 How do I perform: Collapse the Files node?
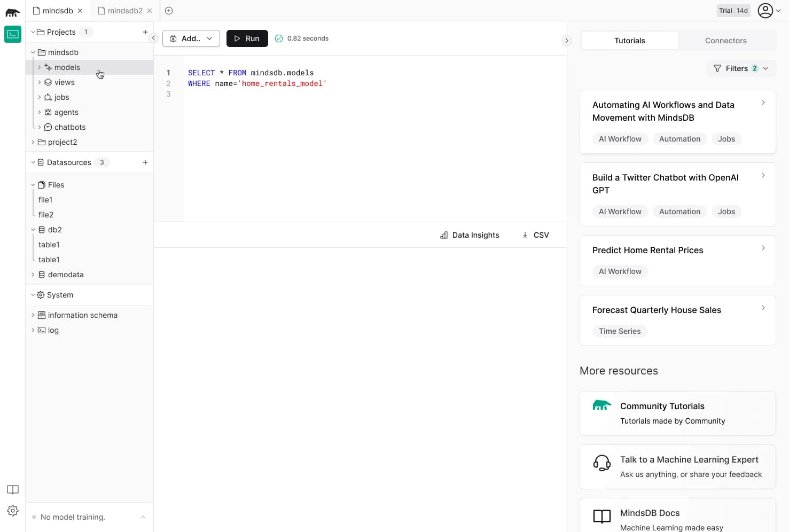pyautogui.click(x=33, y=185)
